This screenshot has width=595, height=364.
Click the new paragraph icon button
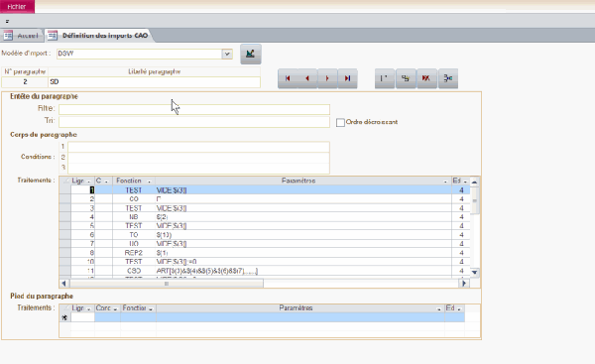[385, 78]
